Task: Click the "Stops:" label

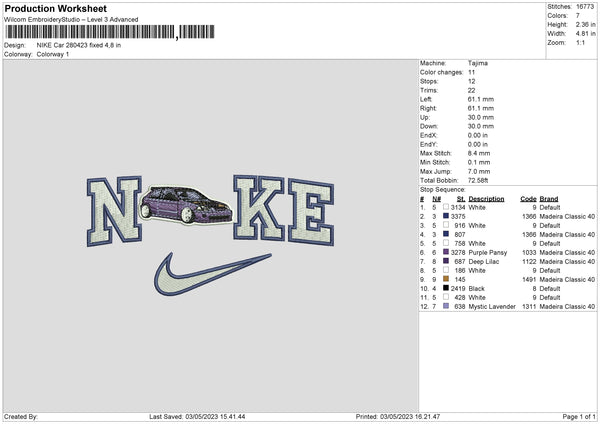Action: [x=429, y=82]
